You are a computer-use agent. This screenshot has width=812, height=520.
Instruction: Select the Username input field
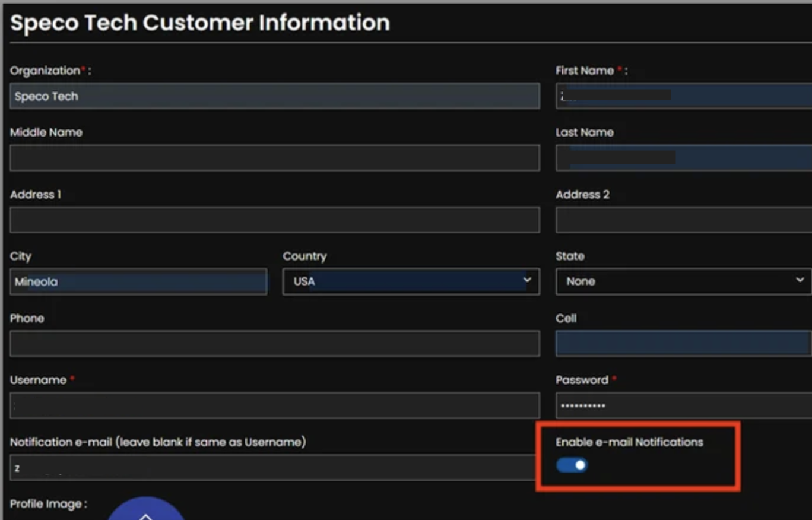[275, 405]
